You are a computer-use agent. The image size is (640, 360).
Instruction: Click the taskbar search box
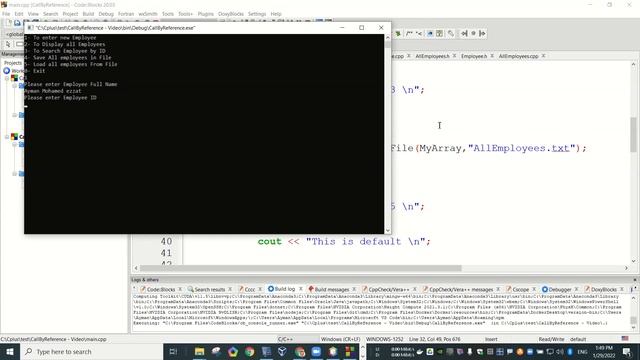click(x=91, y=351)
